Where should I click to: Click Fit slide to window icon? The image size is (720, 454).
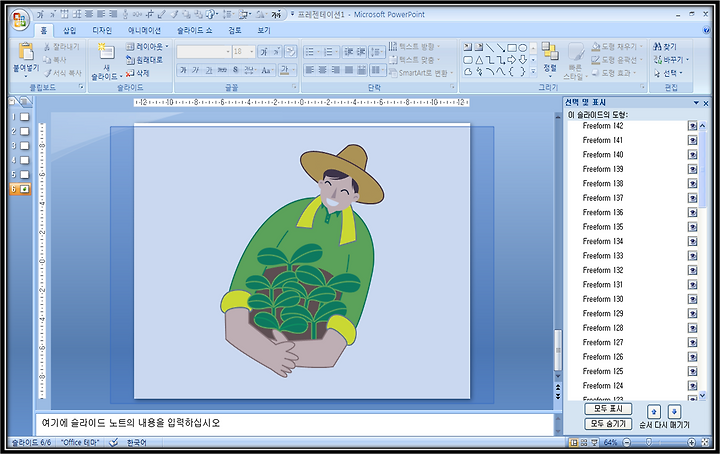(x=705, y=443)
